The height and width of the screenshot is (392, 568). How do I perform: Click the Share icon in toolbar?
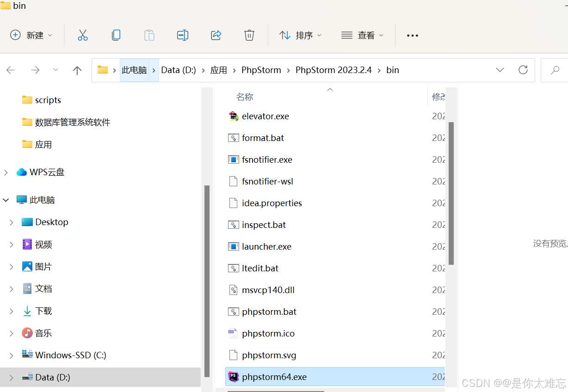tap(216, 35)
